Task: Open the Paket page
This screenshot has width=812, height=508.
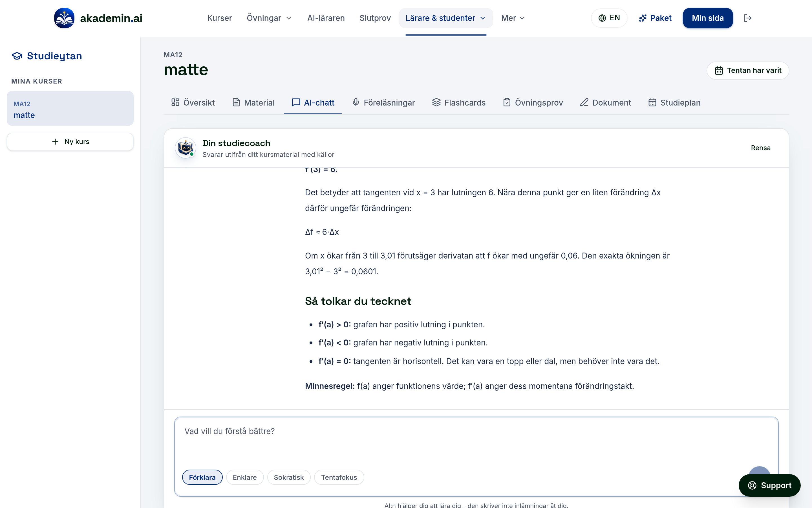Action: (x=655, y=18)
